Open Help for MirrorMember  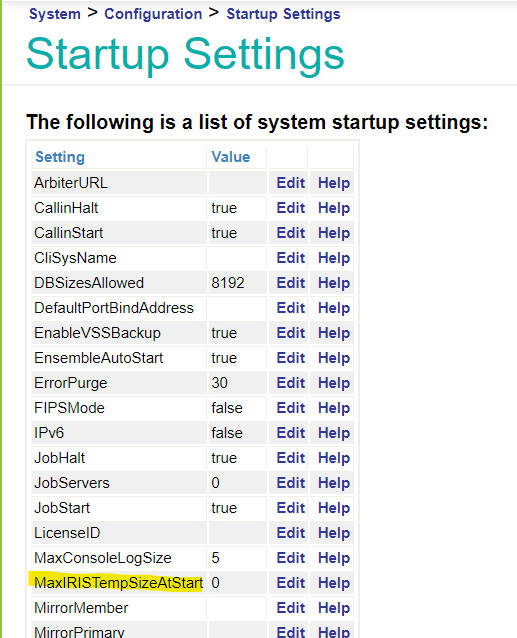334,608
